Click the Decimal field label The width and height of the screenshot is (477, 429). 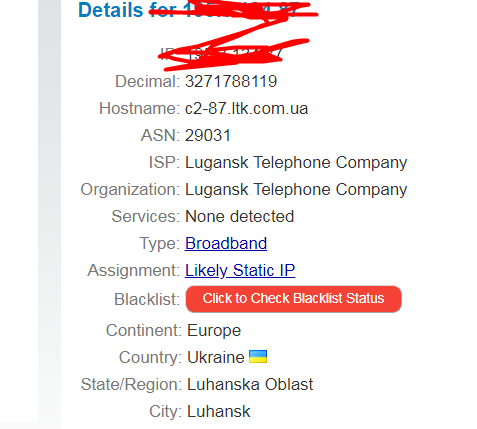click(x=147, y=81)
